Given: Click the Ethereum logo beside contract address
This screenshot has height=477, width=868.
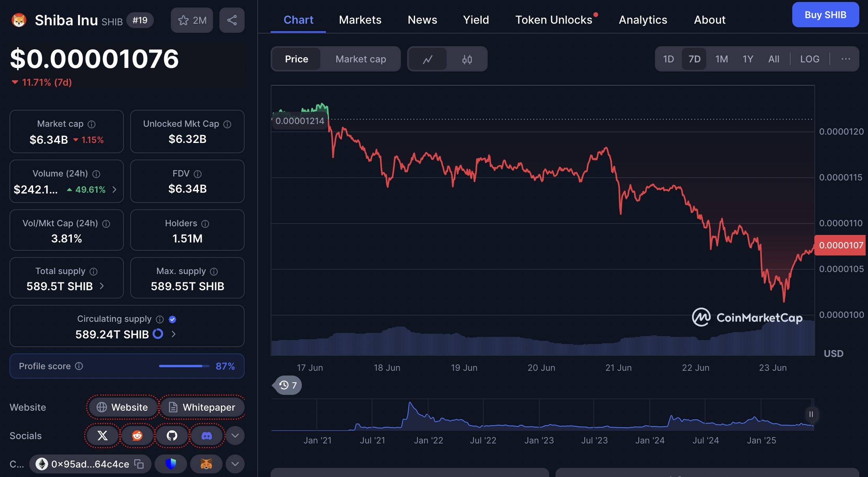Looking at the screenshot, I should 42,464.
